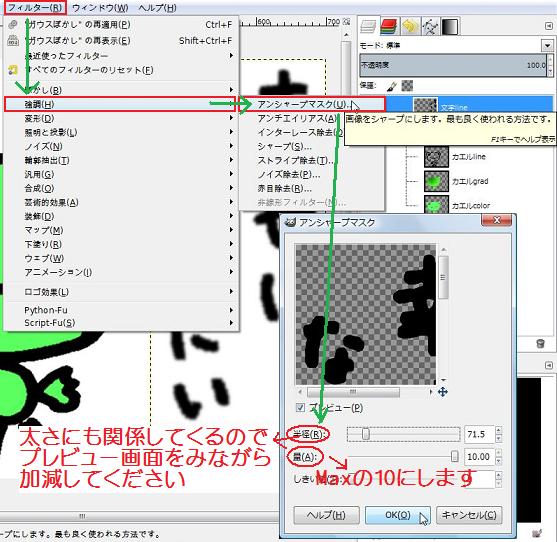This screenshot has width=557, height=542.
Task: Open the ウィンドウ(W) menu
Action: (x=100, y=8)
